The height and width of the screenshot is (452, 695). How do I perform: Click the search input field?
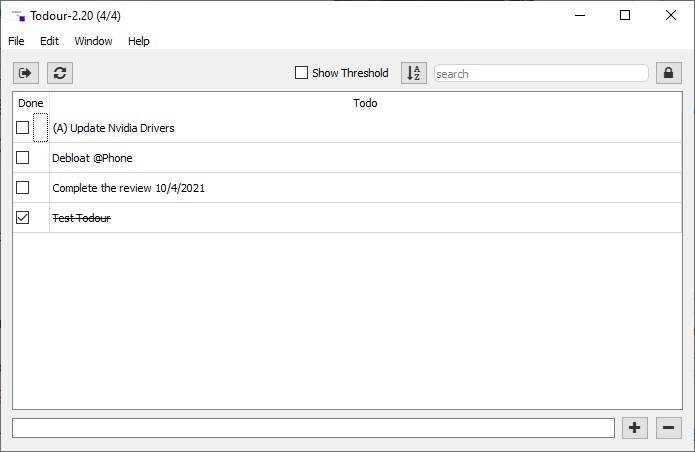pos(540,73)
